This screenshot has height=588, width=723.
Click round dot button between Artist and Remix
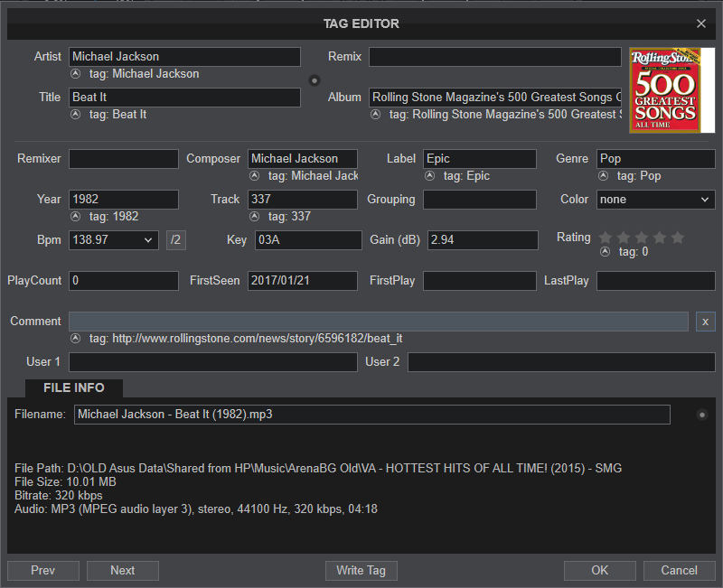tap(315, 80)
